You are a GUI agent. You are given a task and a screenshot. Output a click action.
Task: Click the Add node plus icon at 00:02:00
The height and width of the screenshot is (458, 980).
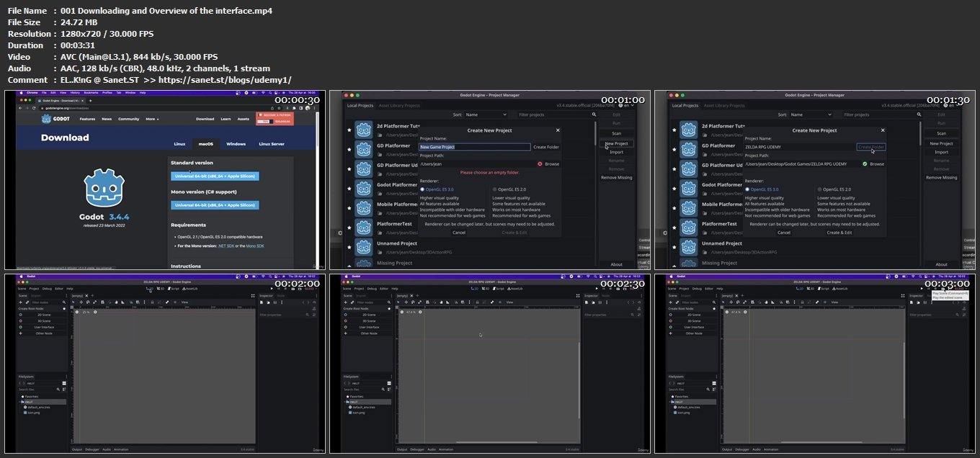pos(21,302)
